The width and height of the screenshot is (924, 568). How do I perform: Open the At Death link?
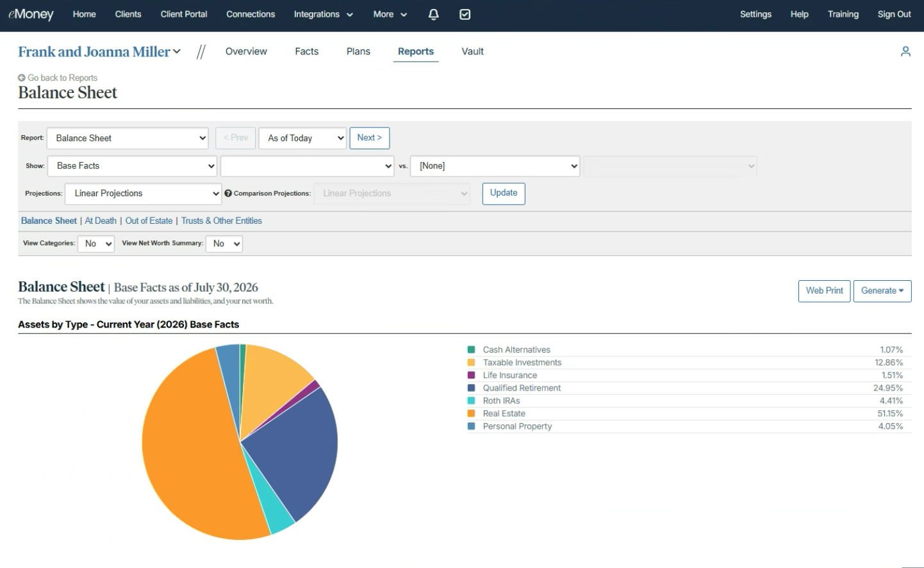click(x=101, y=221)
